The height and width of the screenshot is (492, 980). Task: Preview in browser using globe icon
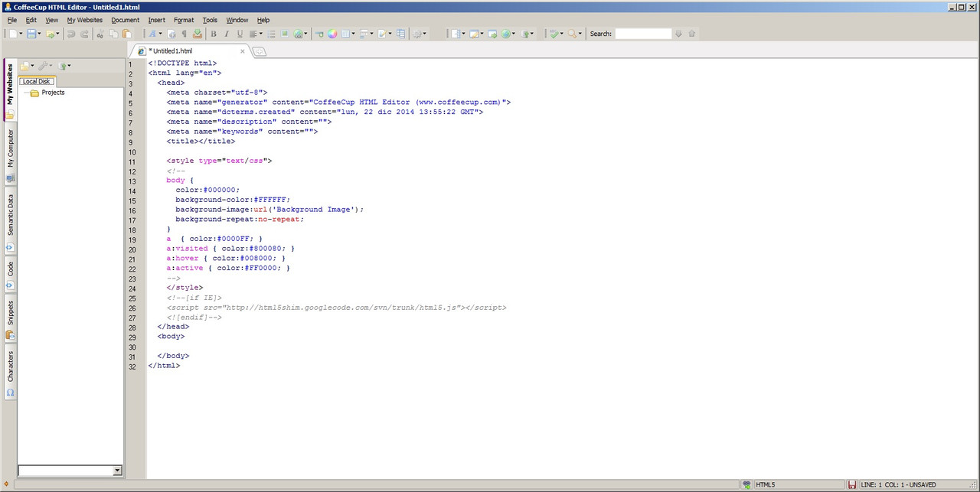pos(506,34)
